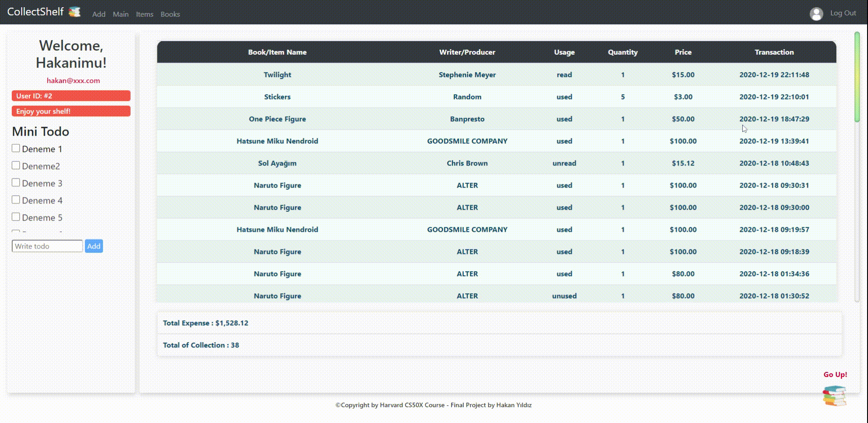Click the $50.00 price cell
The height and width of the screenshot is (423, 868).
click(683, 119)
